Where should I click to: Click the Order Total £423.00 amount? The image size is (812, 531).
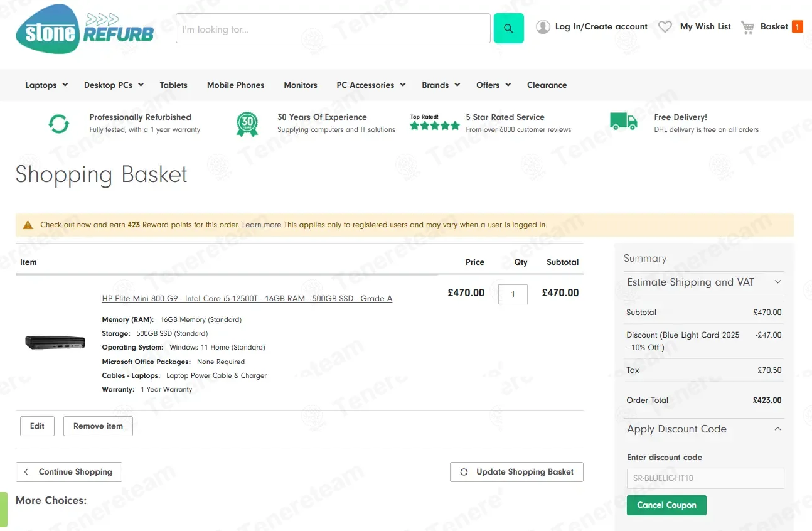767,400
